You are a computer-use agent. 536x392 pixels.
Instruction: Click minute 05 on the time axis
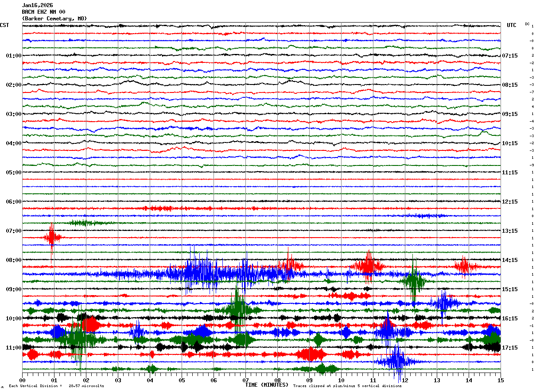[x=182, y=380]
